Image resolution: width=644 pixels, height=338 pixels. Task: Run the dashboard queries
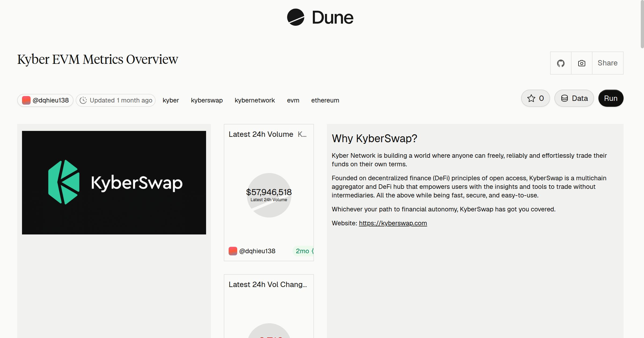[x=611, y=98]
